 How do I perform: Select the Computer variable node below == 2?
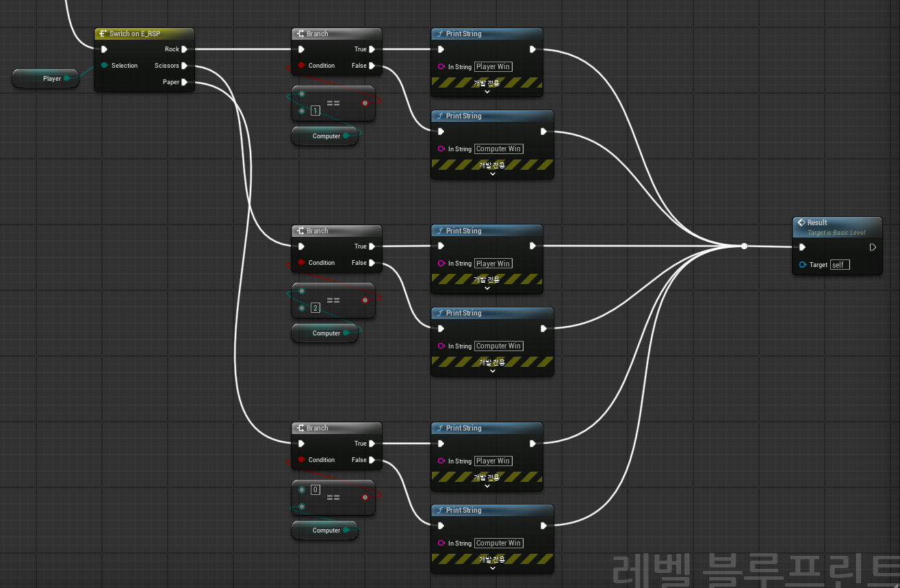point(324,333)
